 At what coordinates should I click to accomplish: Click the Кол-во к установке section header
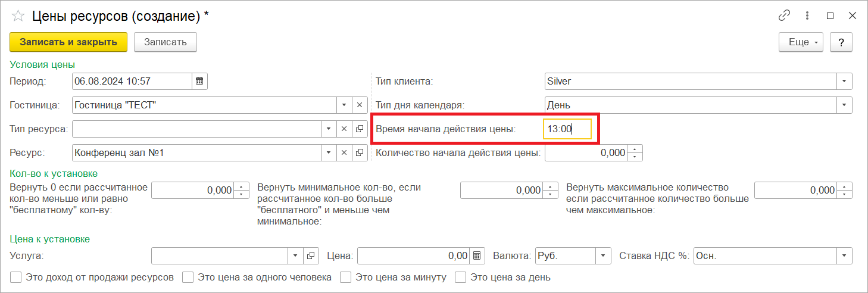[x=54, y=173]
